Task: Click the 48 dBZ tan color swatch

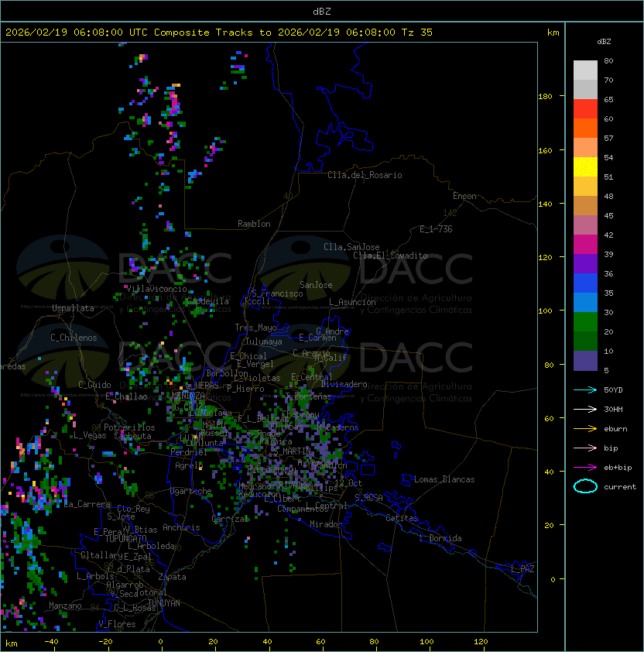Action: point(585,205)
